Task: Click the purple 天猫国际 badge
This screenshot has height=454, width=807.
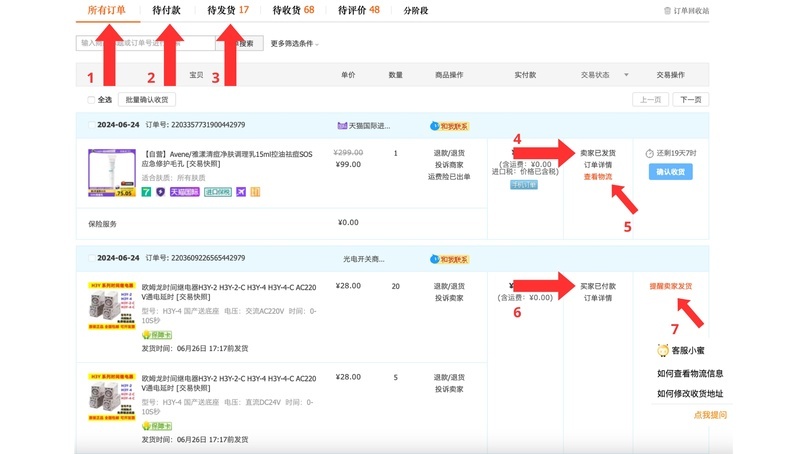Action: [x=184, y=192]
